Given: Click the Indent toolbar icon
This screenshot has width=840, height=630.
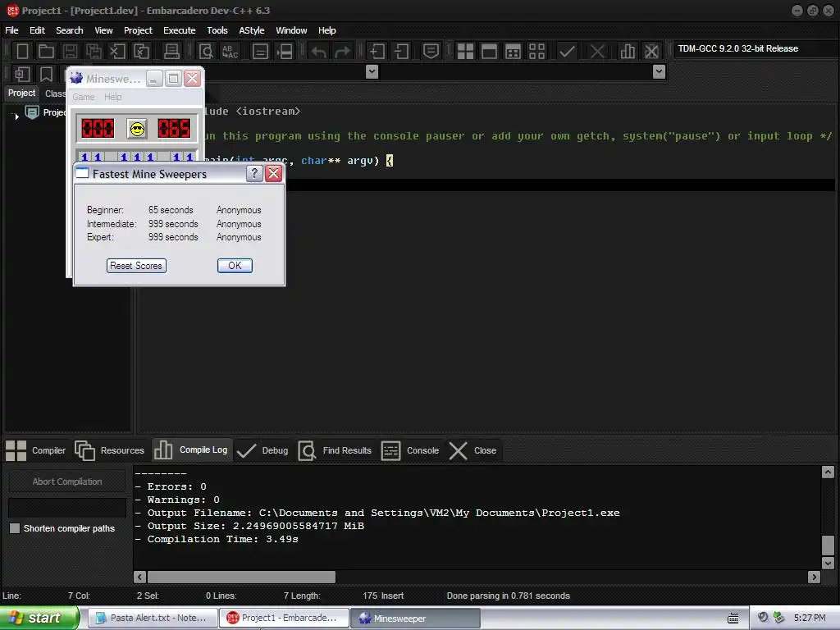Looking at the screenshot, I should click(x=377, y=52).
